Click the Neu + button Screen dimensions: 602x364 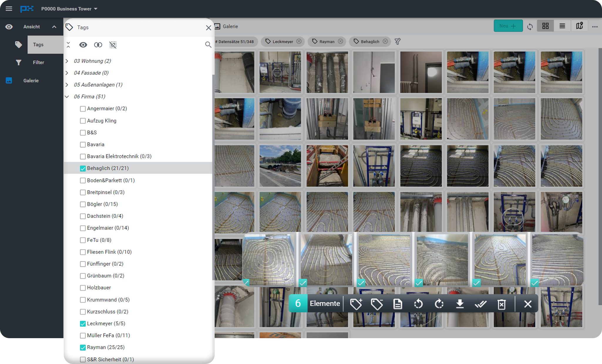click(x=508, y=26)
